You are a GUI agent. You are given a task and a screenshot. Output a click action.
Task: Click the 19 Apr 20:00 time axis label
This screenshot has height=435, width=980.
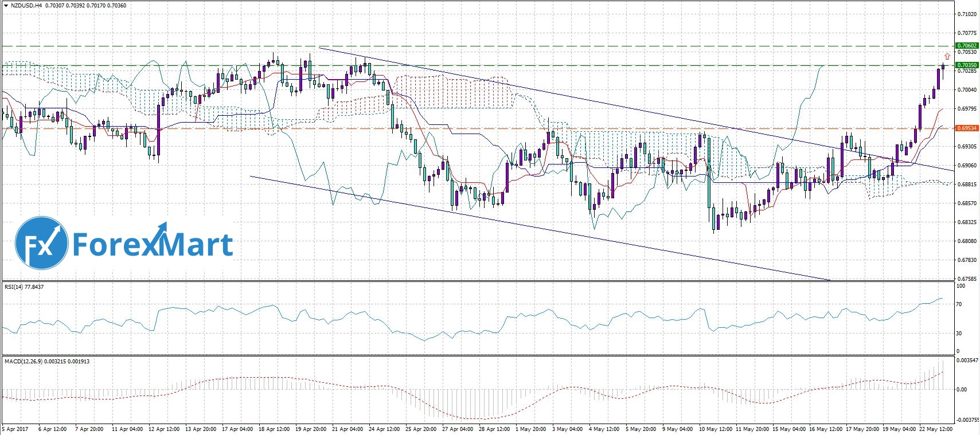coord(311,429)
